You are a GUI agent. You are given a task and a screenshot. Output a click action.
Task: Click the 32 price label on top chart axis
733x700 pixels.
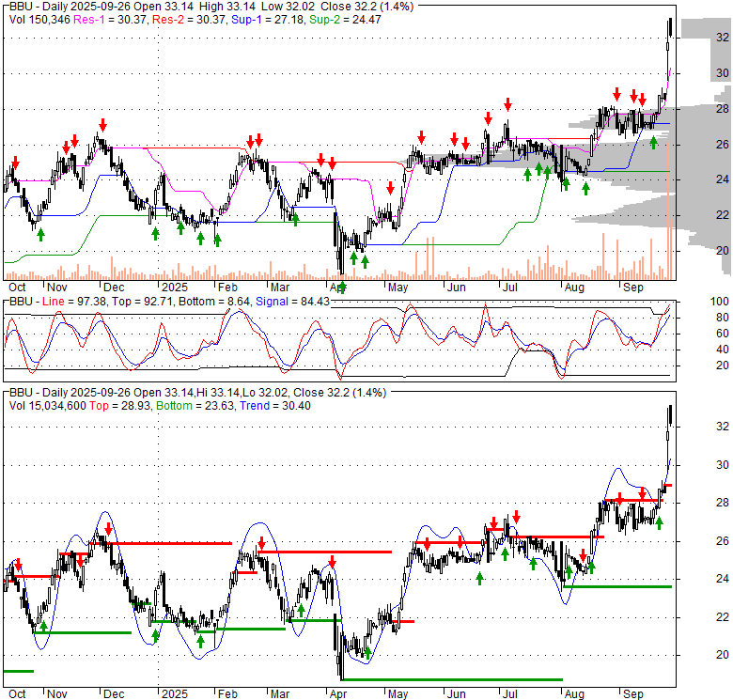[x=723, y=37]
